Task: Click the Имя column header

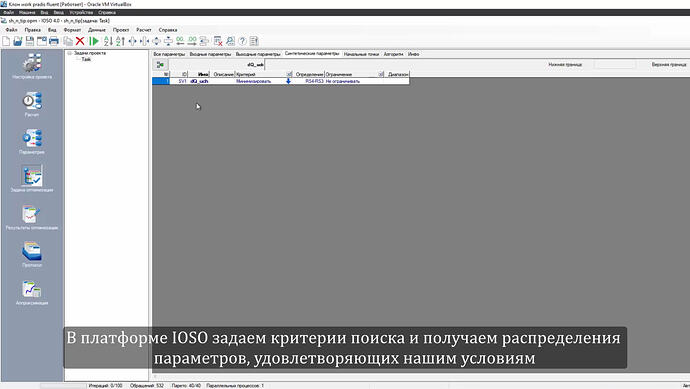Action: [199, 74]
